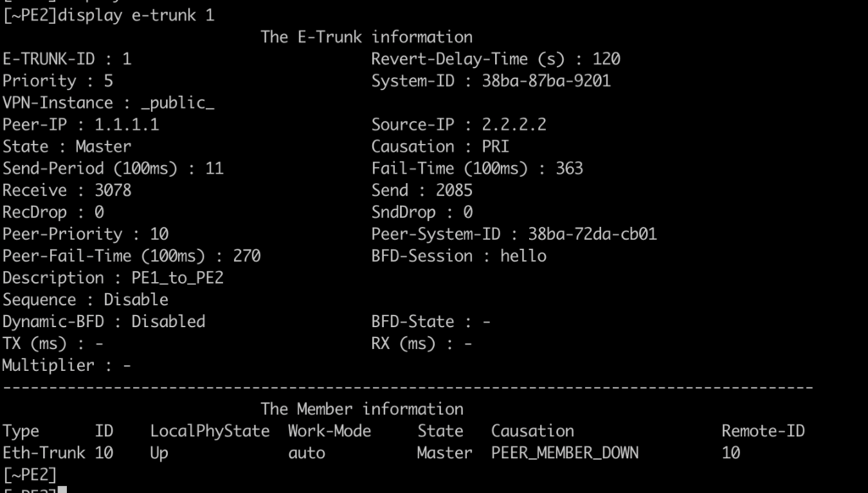Click the Source-IP address 2.2.2.2

pos(515,125)
